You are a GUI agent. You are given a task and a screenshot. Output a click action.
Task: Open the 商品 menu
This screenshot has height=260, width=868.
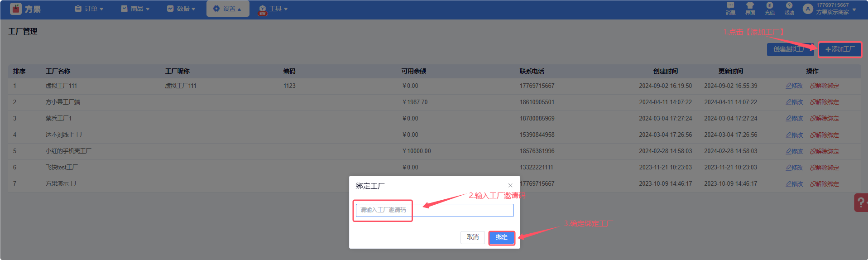(135, 9)
